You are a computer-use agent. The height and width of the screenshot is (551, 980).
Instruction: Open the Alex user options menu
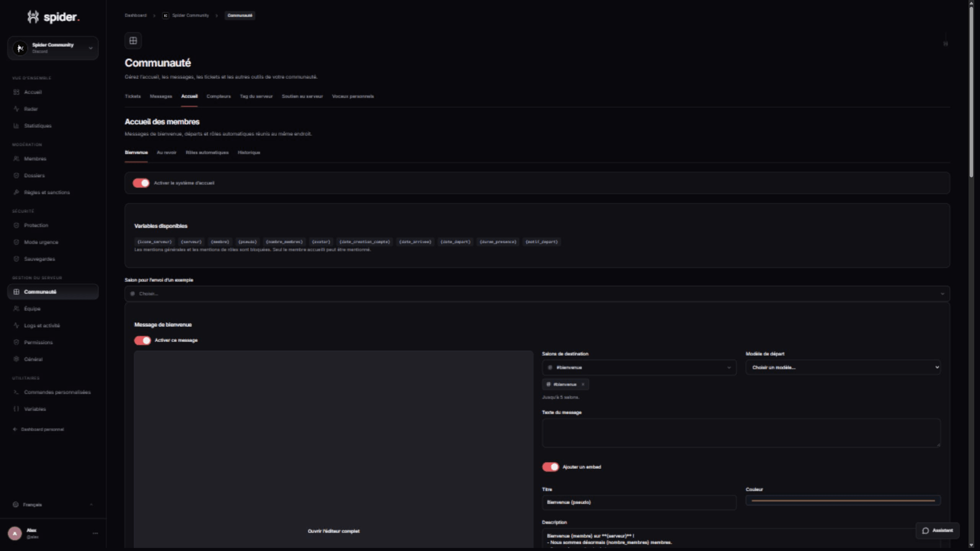pyautogui.click(x=95, y=533)
